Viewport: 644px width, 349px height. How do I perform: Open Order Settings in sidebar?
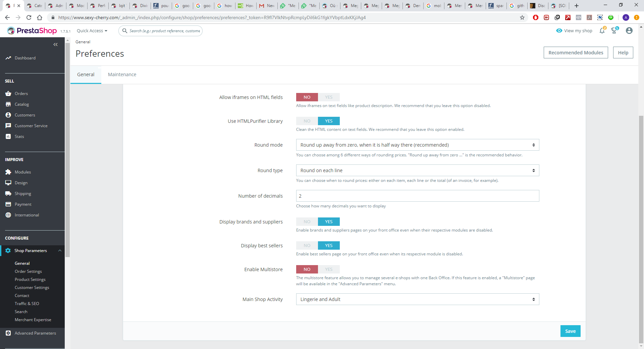28,271
